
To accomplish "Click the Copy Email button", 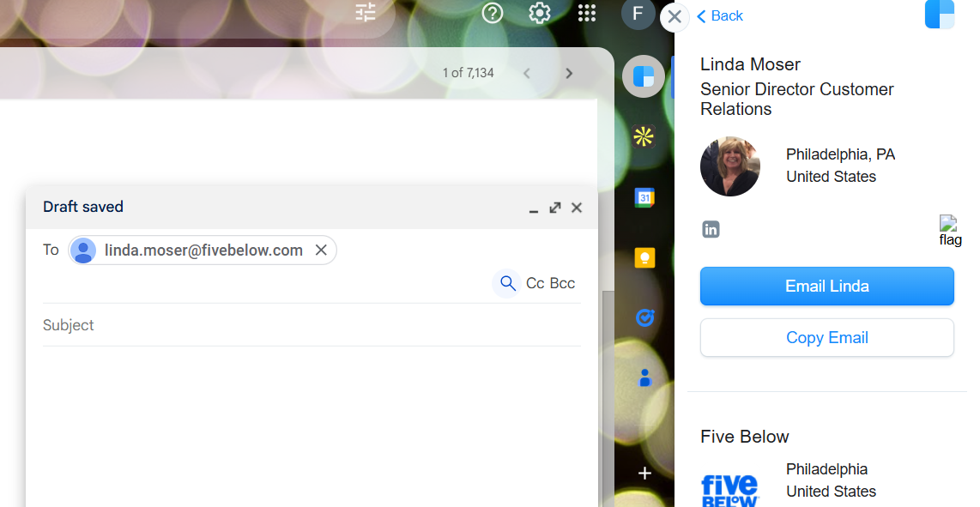I will [826, 337].
